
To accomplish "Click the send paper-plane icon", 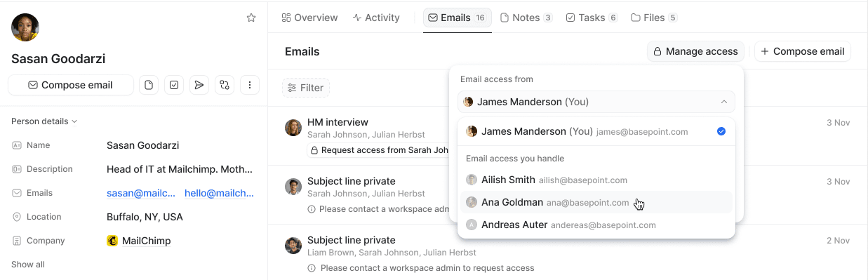I will click(199, 85).
